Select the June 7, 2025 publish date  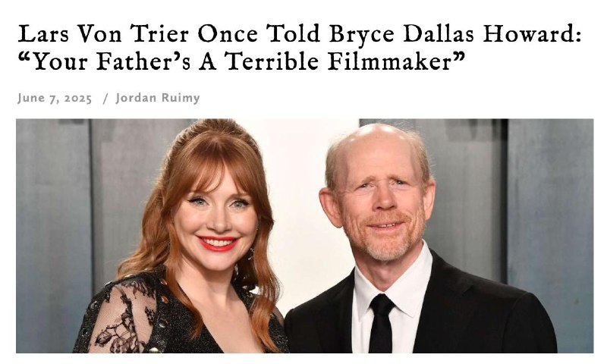[55, 99]
